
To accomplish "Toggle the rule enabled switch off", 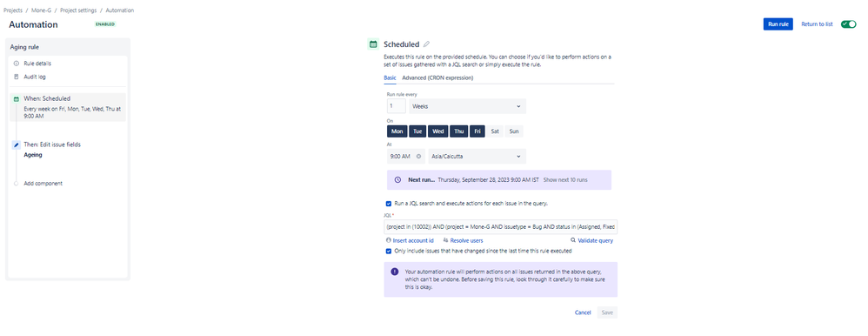I will tap(848, 24).
